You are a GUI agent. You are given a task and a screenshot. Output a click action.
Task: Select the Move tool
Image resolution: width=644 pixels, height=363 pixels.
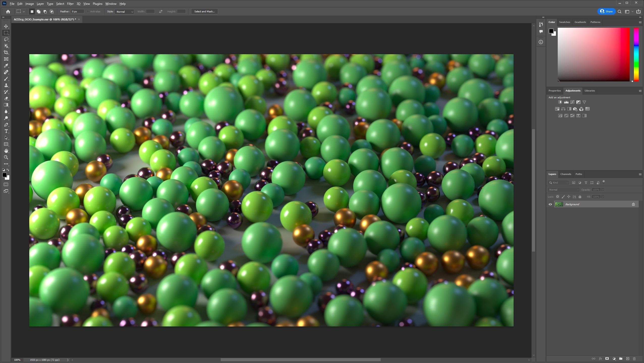point(6,26)
